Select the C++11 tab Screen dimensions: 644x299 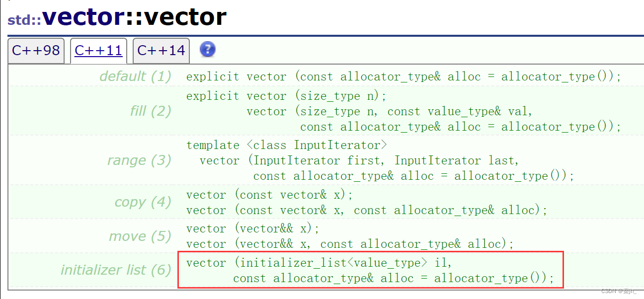coord(98,51)
